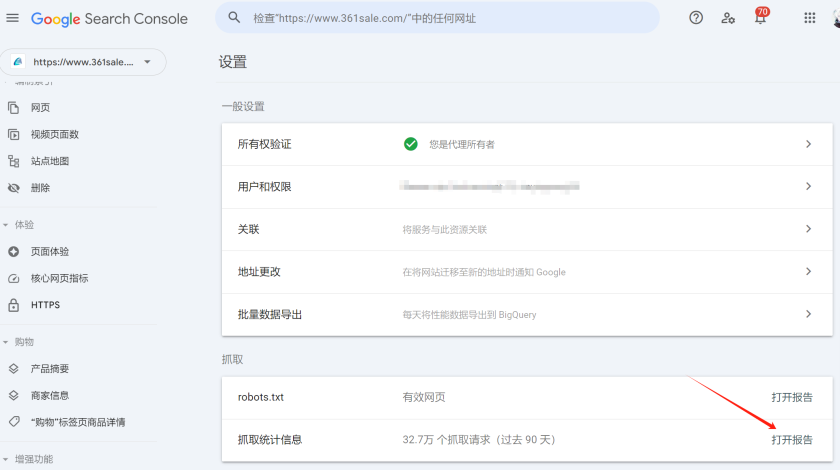Click the robots.txt label
The height and width of the screenshot is (470, 840).
click(261, 397)
